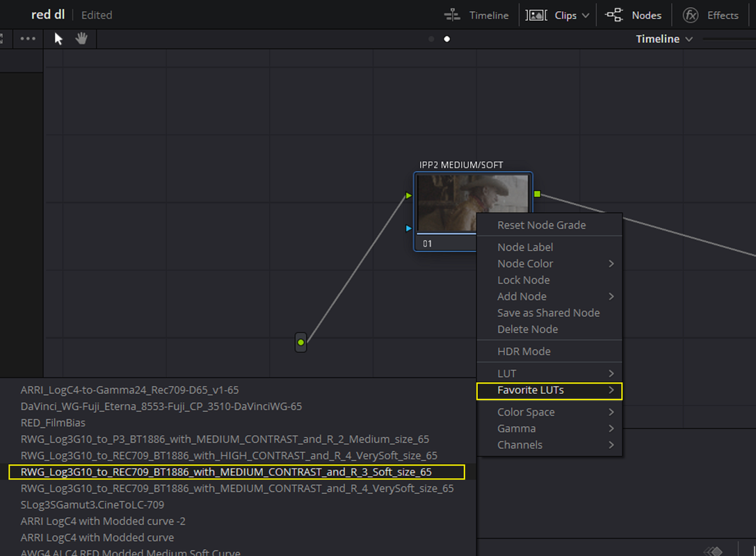Switch to the first node graph page dot
Image resolution: width=756 pixels, height=556 pixels.
click(x=431, y=39)
